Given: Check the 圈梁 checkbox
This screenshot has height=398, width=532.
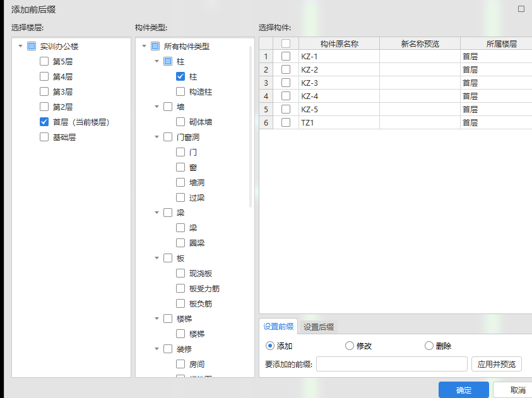Looking at the screenshot, I should coord(180,243).
